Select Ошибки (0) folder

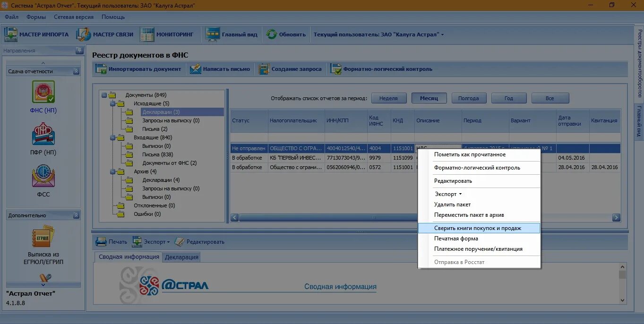147,214
